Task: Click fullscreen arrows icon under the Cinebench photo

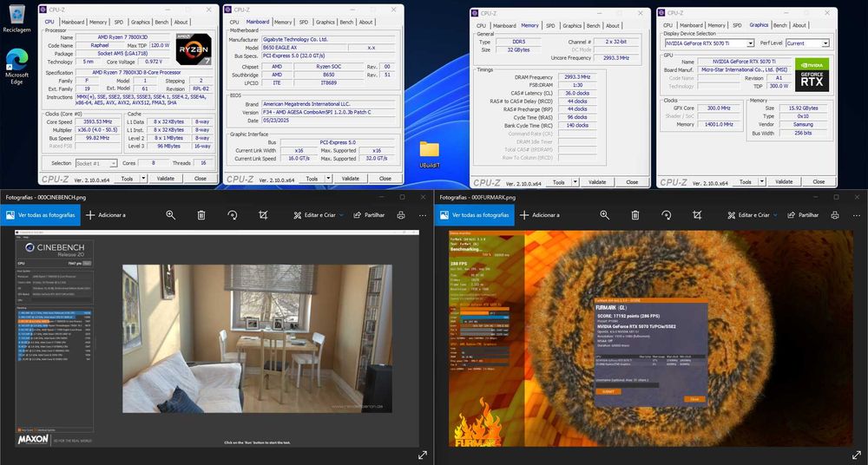Action: tap(423, 455)
